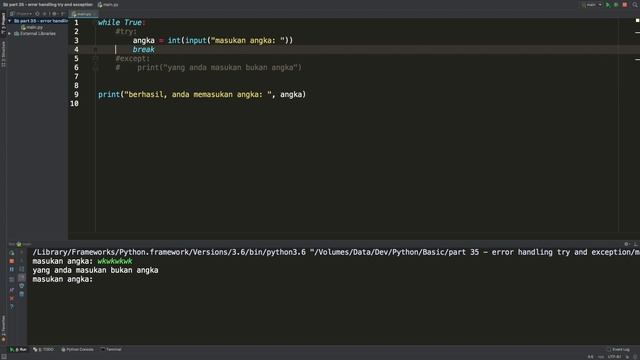Click line number 9 in the gutter
Screen dimensions: 640x360
point(76,94)
